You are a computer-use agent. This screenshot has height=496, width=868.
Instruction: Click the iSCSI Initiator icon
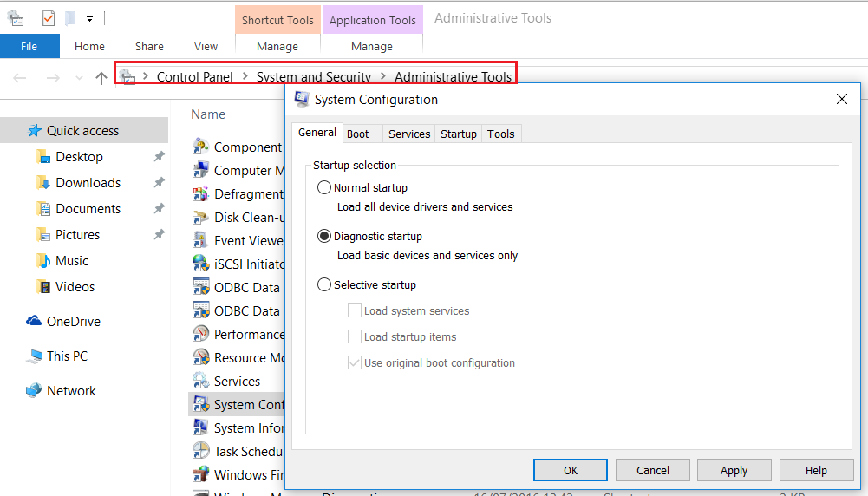point(200,264)
